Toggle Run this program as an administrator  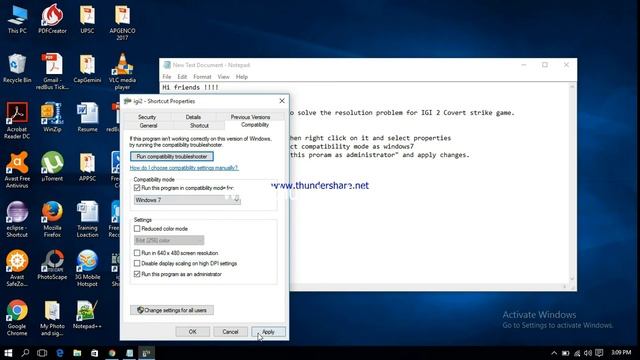pyautogui.click(x=137, y=274)
